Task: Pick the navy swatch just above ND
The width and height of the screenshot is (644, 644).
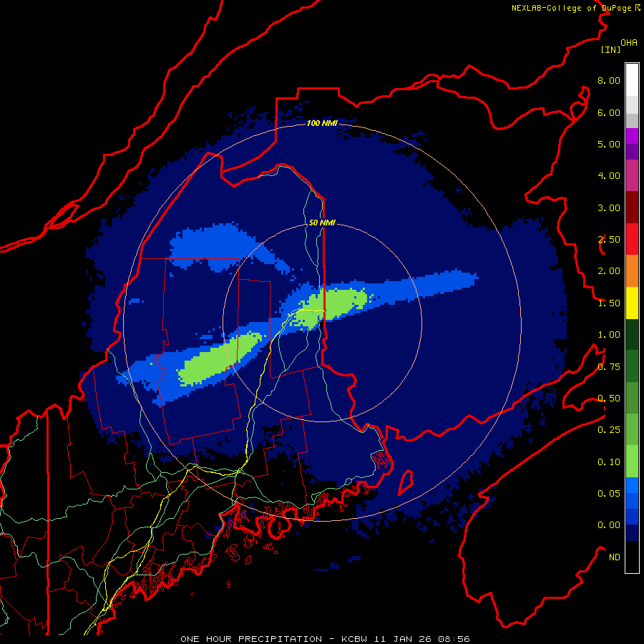Action: pyautogui.click(x=632, y=532)
